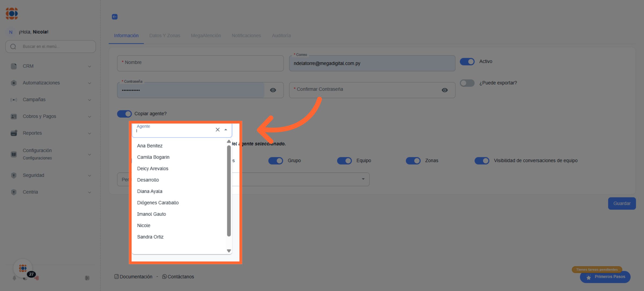
Task: Collapse the Agente dropdown with its arrow
Action: point(226,130)
